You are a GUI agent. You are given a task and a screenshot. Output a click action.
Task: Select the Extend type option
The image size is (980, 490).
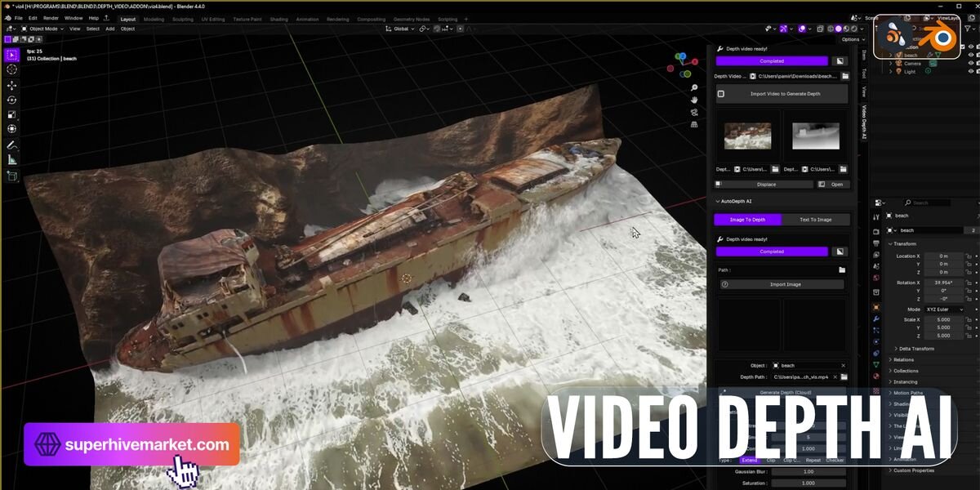[x=749, y=461]
